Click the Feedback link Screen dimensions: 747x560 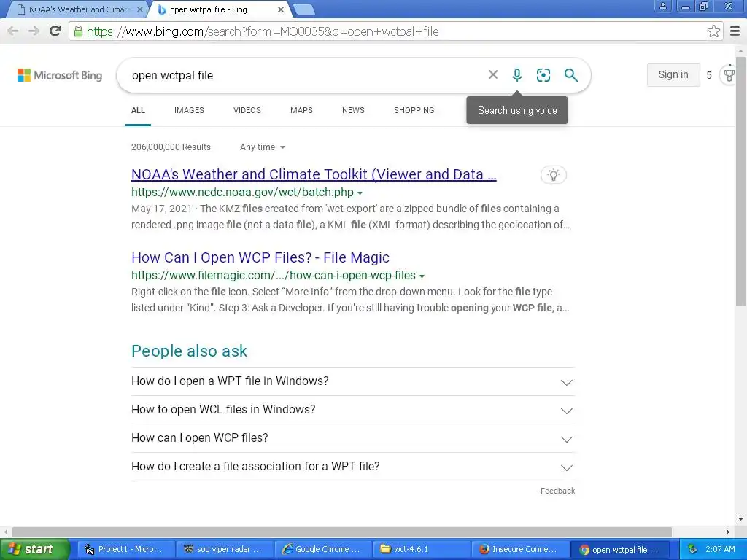click(x=557, y=491)
